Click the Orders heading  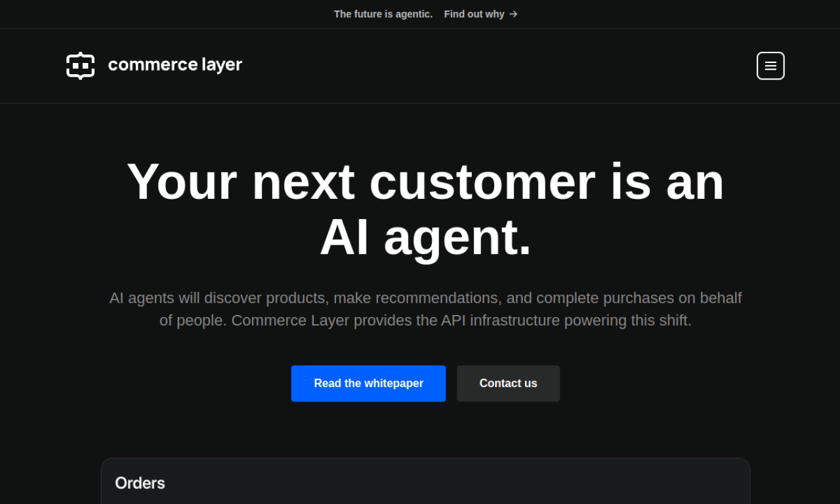(140, 483)
